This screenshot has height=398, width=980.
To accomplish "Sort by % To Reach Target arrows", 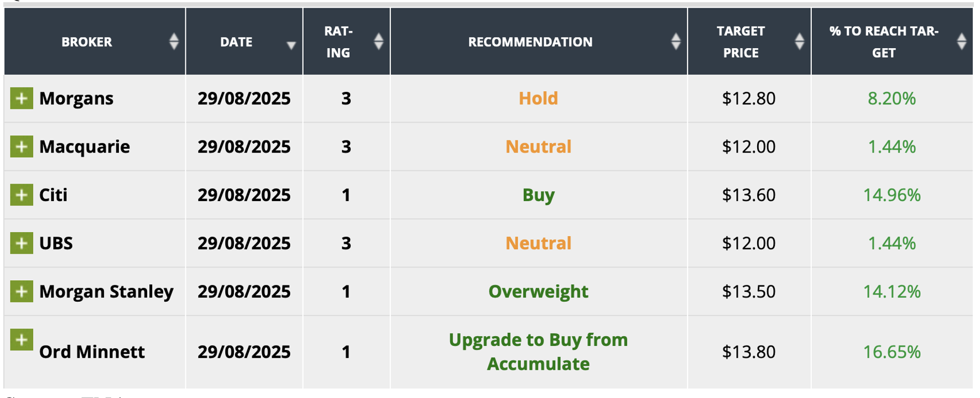I will click(x=962, y=41).
